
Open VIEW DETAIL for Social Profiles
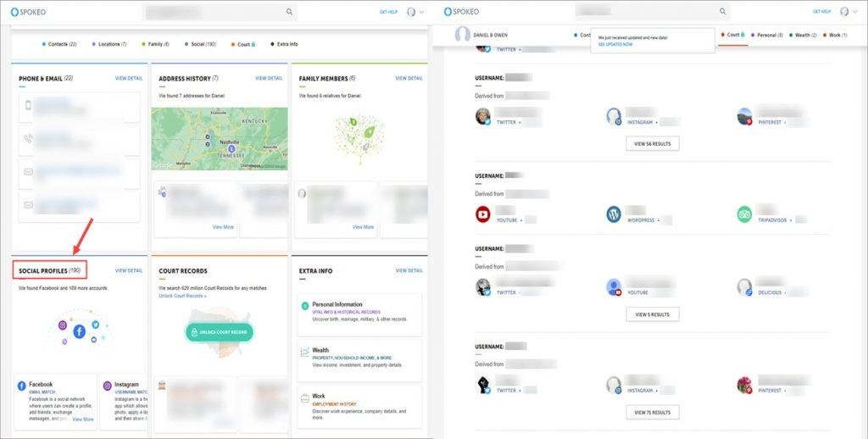pyautogui.click(x=129, y=270)
